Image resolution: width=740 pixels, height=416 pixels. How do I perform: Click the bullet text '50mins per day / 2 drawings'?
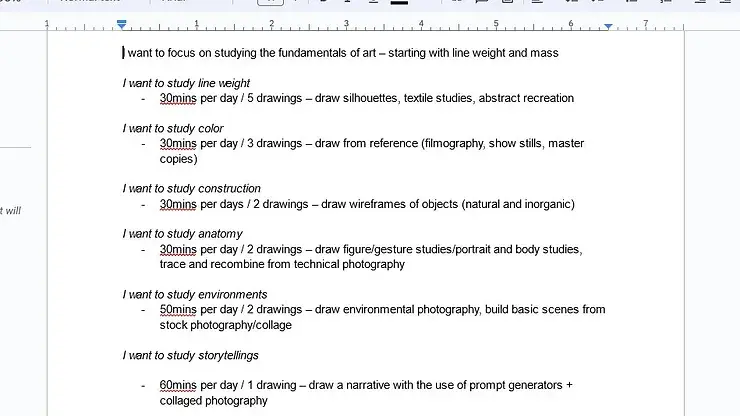tap(231, 310)
